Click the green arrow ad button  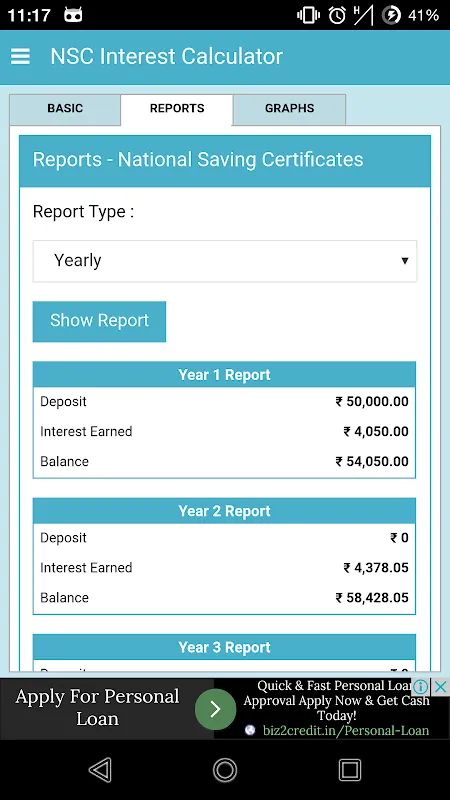tap(215, 709)
